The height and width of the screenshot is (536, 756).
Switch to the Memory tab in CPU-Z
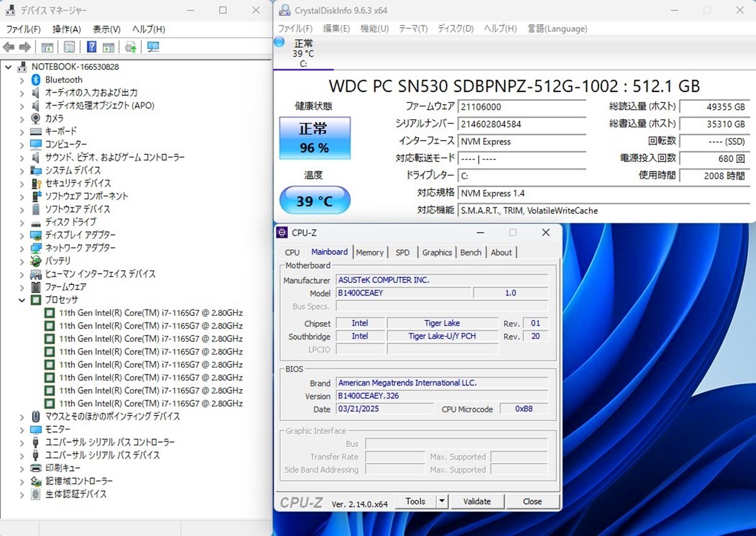click(369, 252)
